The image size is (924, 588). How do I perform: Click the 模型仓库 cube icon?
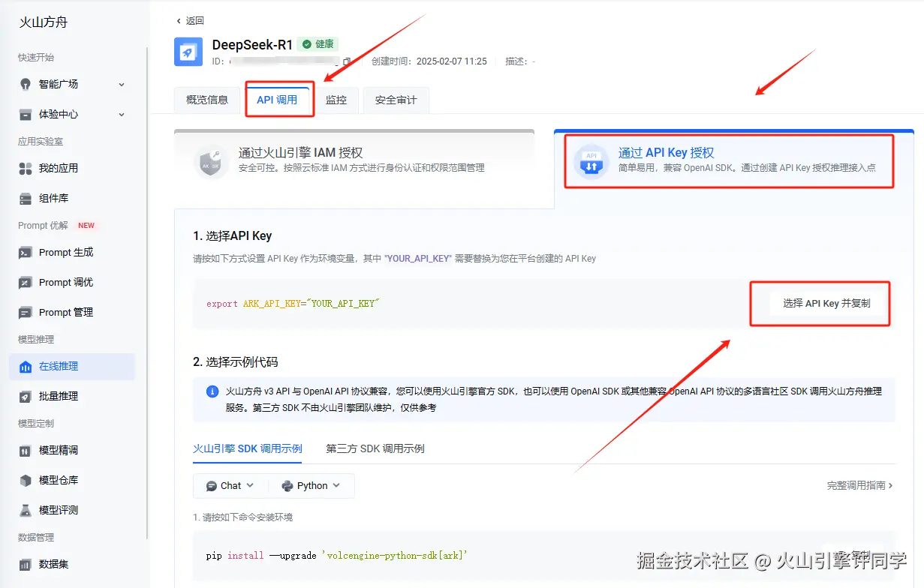point(26,480)
